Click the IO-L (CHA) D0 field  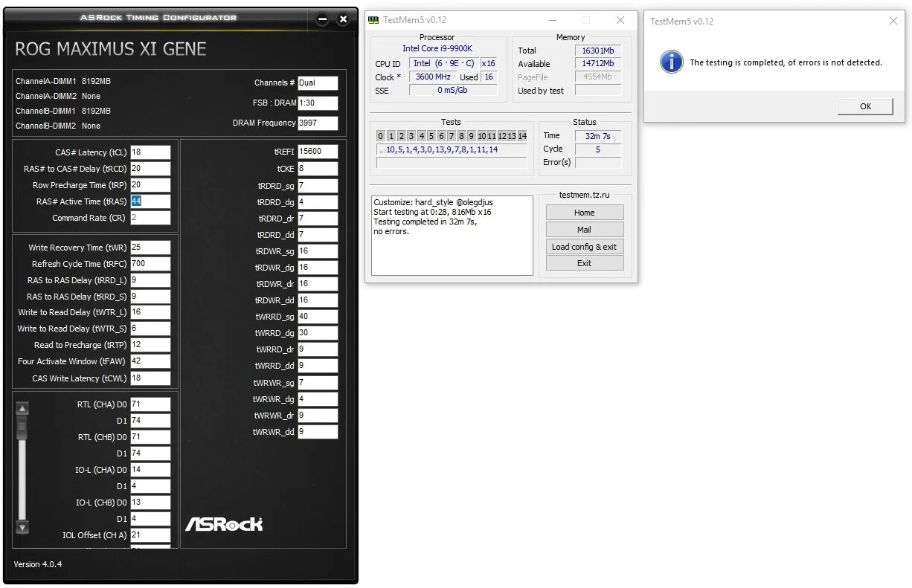(150, 470)
